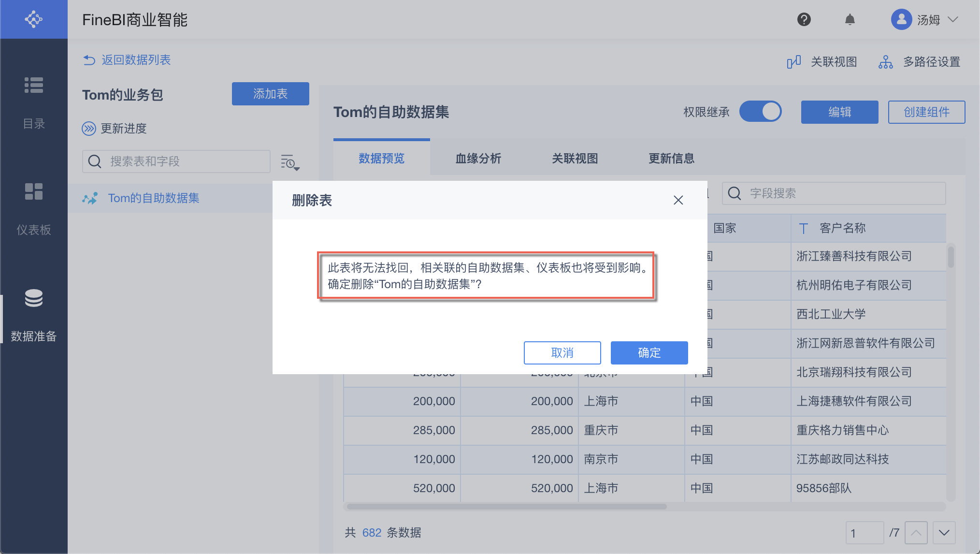Screen dimensions: 980x554
Task: Open the 多路径设置 multi-path settings icon
Action: click(885, 62)
